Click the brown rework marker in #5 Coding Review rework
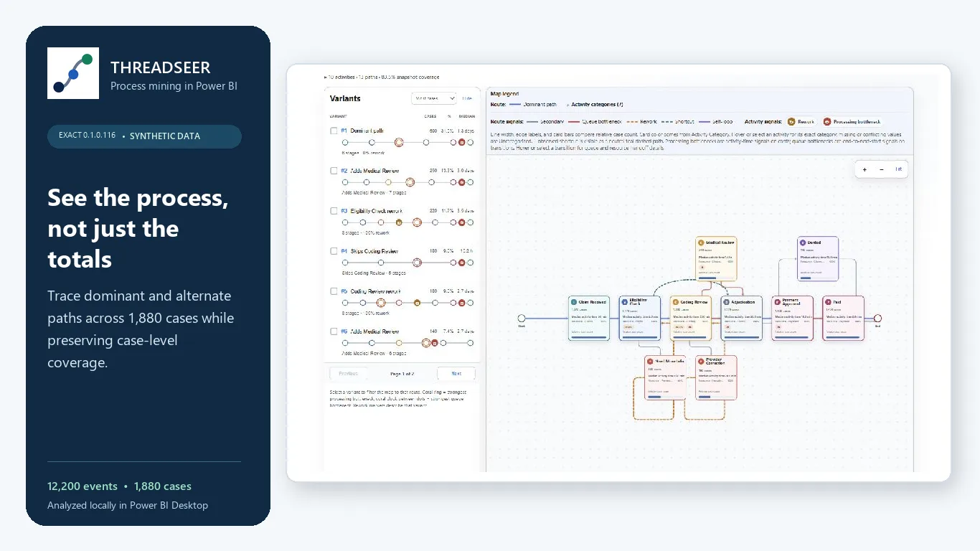The height and width of the screenshot is (551, 980). [417, 303]
